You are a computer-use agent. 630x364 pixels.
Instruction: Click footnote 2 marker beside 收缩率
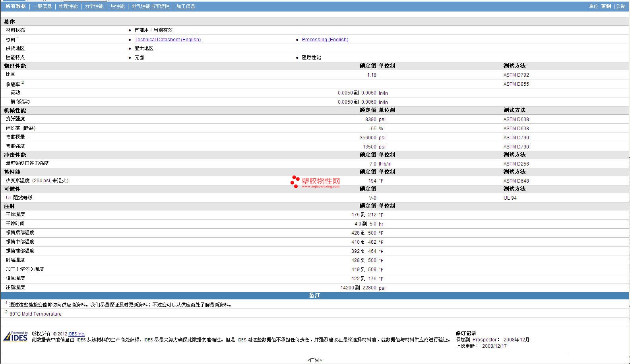click(23, 83)
